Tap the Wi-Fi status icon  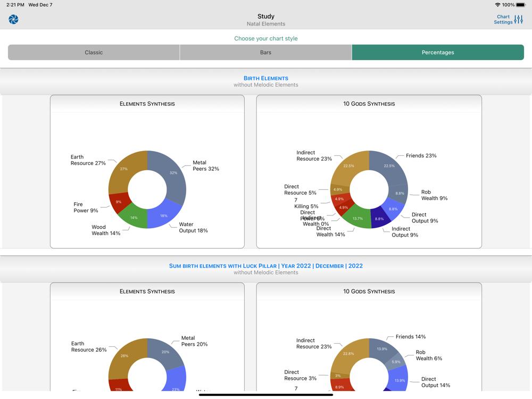click(497, 5)
